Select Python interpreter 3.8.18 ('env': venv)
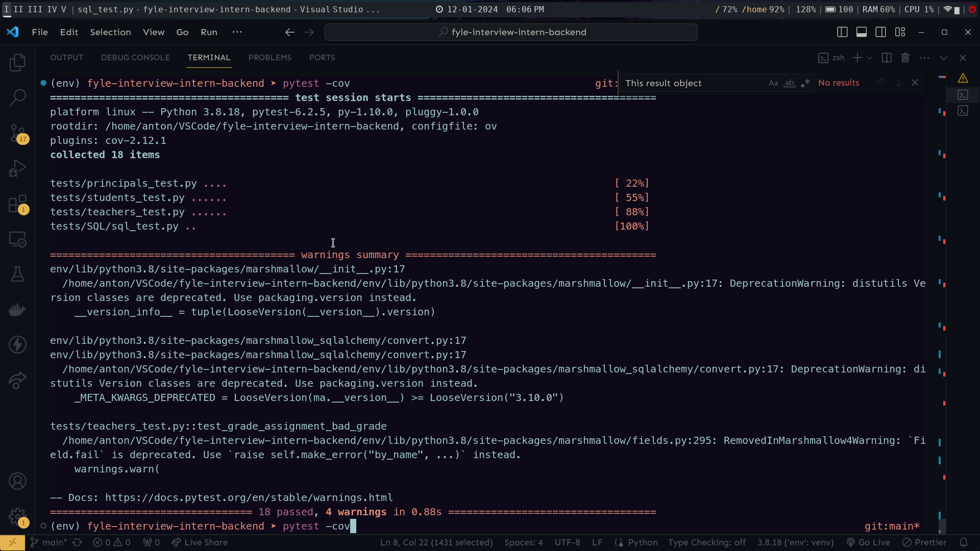 click(x=796, y=543)
